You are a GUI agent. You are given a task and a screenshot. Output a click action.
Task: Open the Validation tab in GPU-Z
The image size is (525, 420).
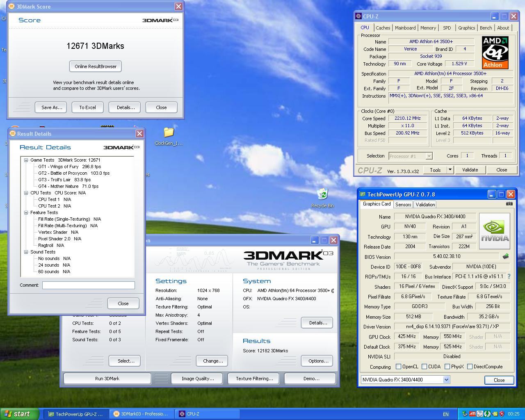coord(425,204)
